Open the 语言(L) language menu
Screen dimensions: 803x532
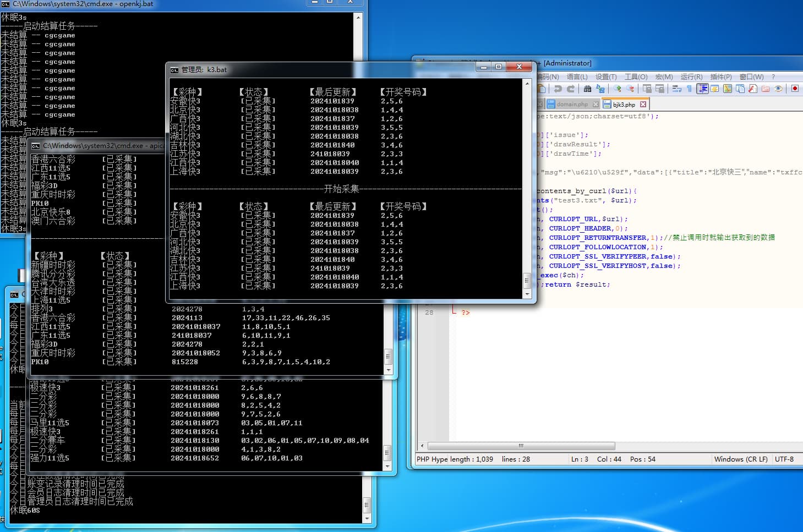(577, 77)
